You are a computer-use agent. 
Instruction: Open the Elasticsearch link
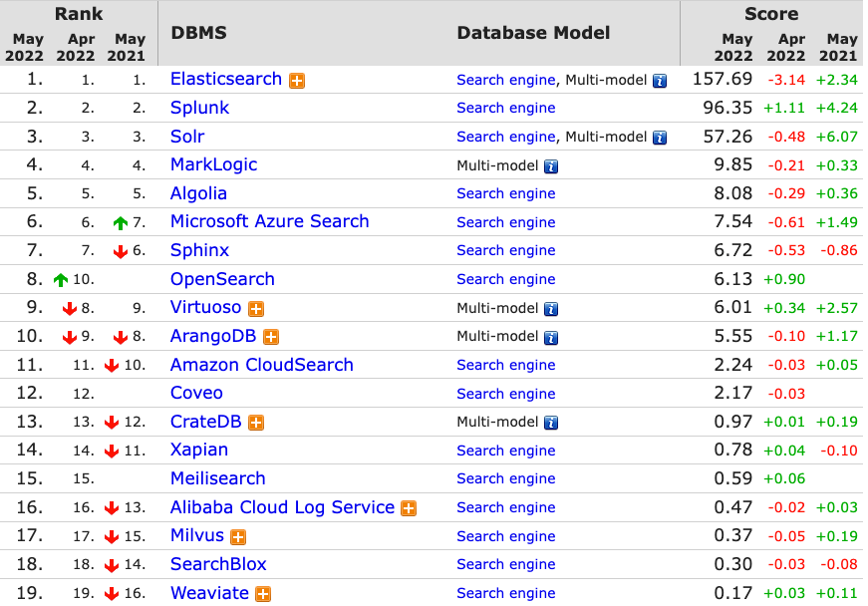click(226, 79)
